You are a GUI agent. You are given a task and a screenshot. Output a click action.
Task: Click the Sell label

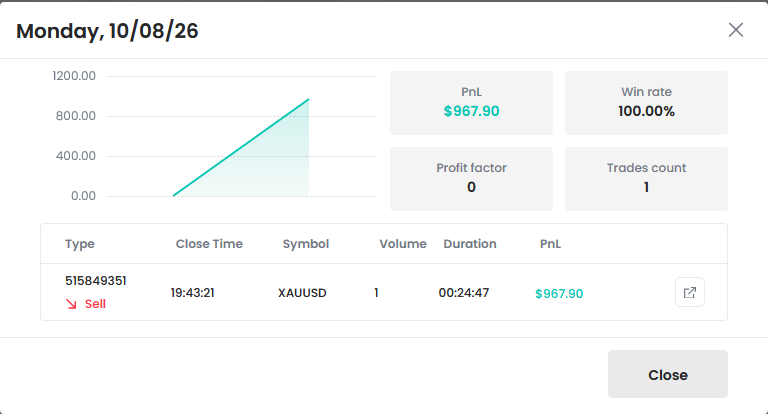(x=95, y=304)
